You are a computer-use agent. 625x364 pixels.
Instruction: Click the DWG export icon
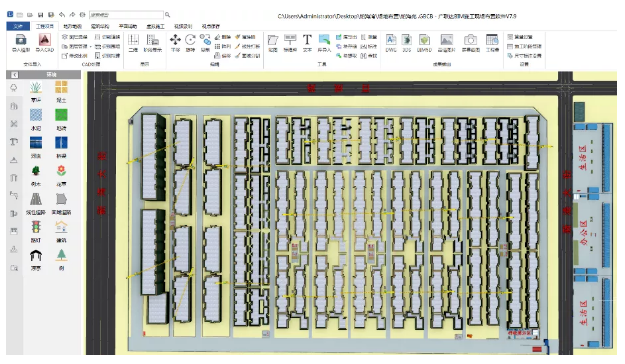pos(391,40)
